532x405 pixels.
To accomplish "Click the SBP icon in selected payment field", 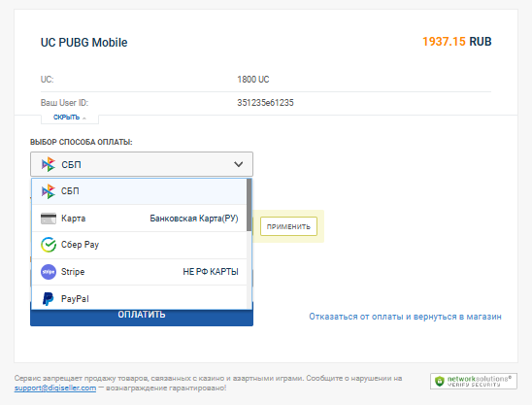I will point(49,164).
